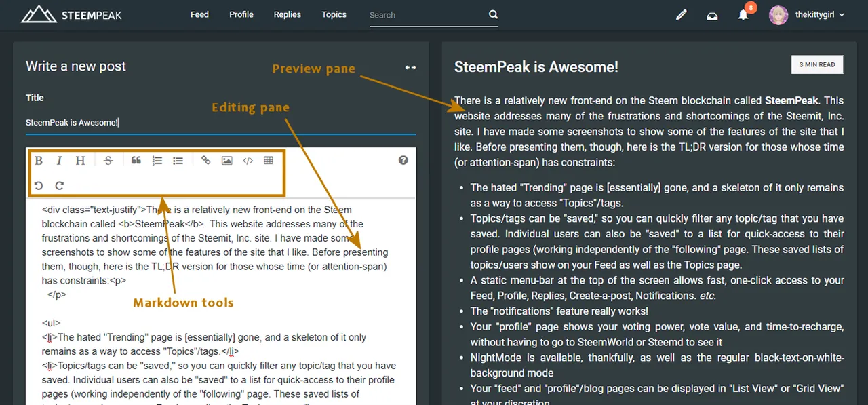Open the Feed page
This screenshot has width=868, height=405.
[199, 14]
